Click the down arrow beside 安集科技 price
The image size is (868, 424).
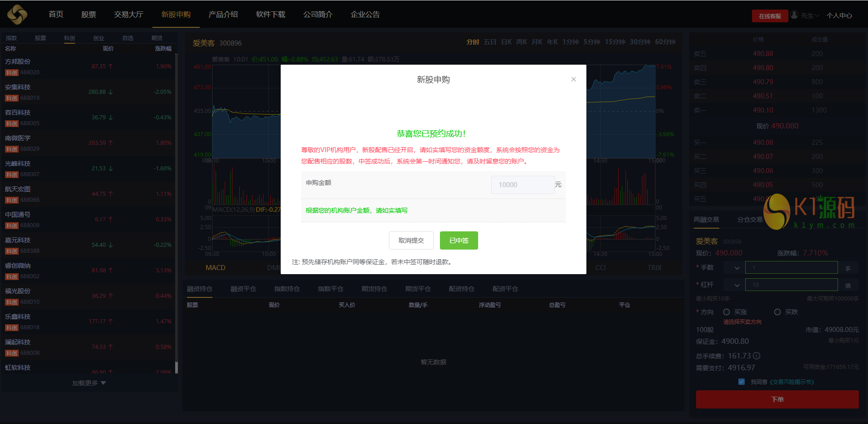coord(111,92)
